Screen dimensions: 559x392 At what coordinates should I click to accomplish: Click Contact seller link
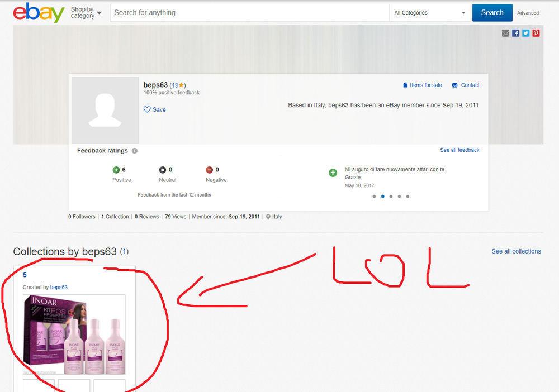[470, 85]
